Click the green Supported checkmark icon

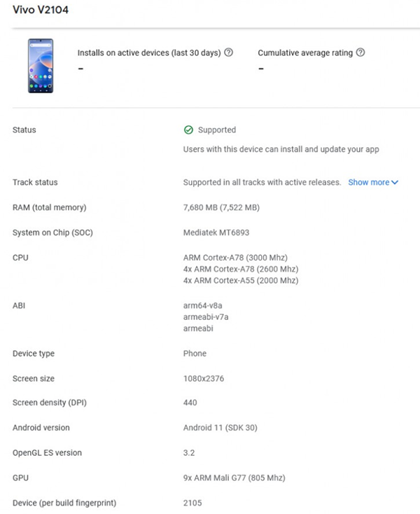tap(188, 130)
